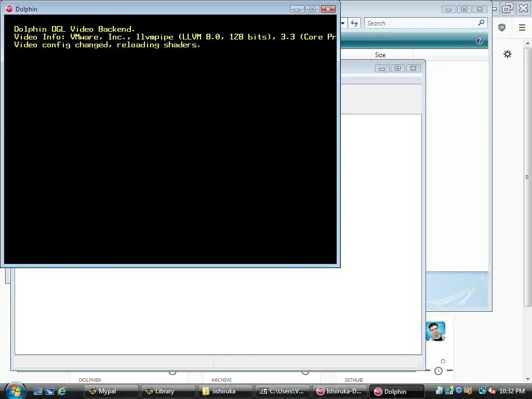Minimize the file explorer window behind
The width and height of the screenshot is (532, 399).
(x=448, y=9)
